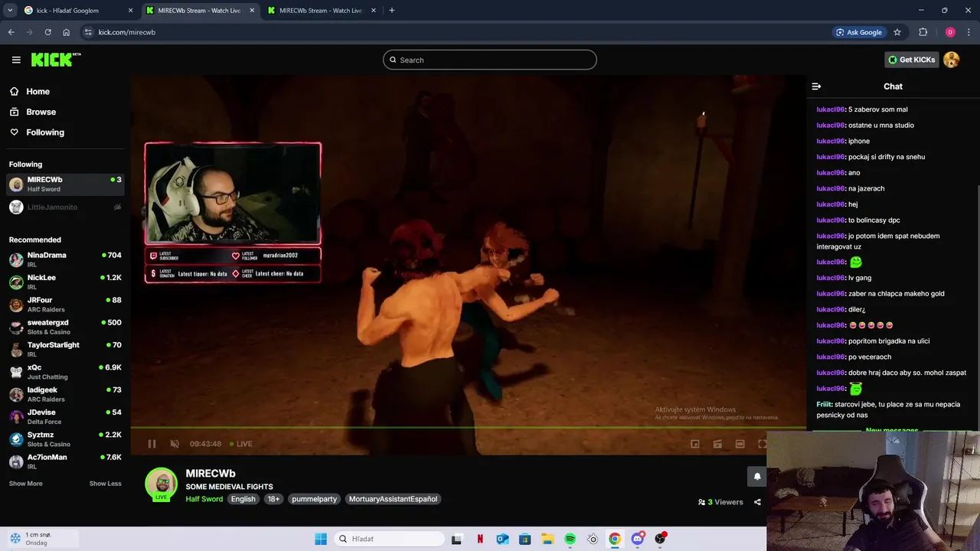
Task: Open the browser extensions menu
Action: [923, 32]
